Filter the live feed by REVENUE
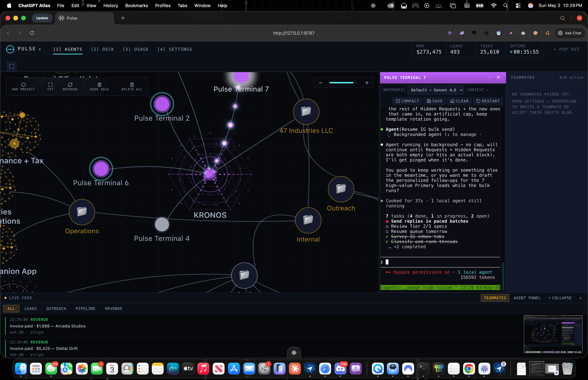Viewport: 588px width, 380px height. [x=113, y=308]
